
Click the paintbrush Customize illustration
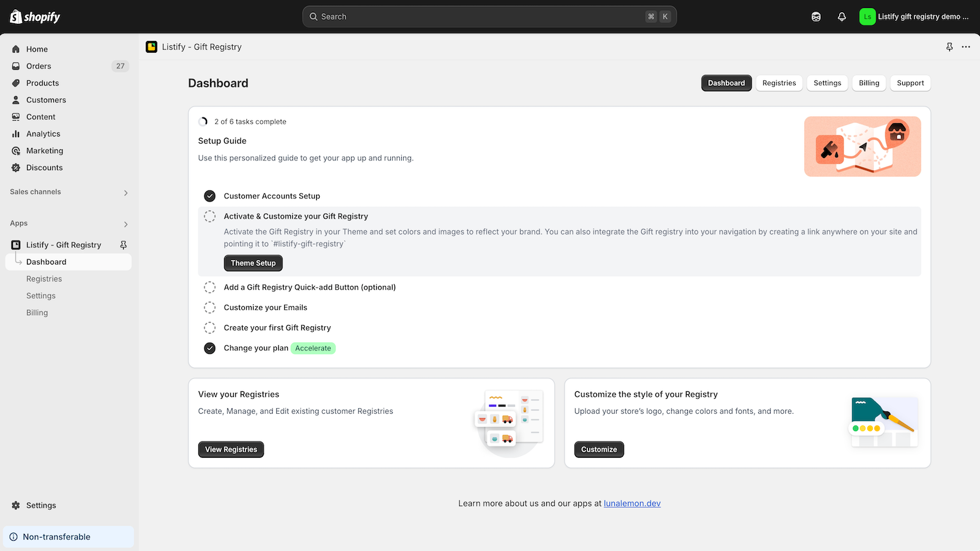pyautogui.click(x=884, y=422)
